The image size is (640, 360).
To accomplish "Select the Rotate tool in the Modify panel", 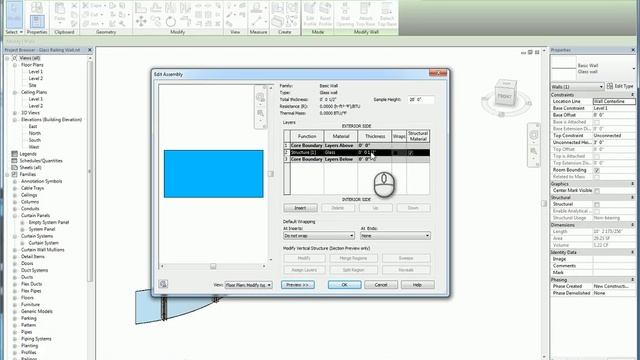I will coord(171,21).
